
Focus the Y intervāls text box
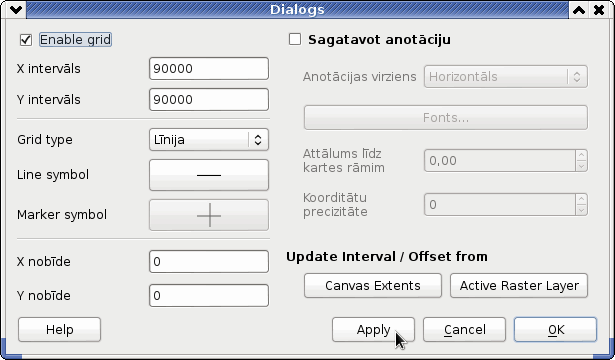pos(209,100)
